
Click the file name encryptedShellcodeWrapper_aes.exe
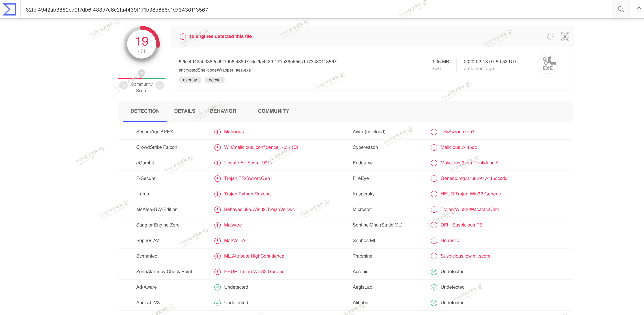tap(214, 70)
